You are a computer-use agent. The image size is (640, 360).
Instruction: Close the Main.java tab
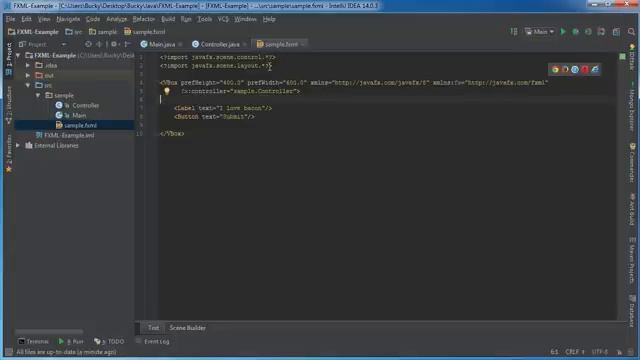pos(180,44)
